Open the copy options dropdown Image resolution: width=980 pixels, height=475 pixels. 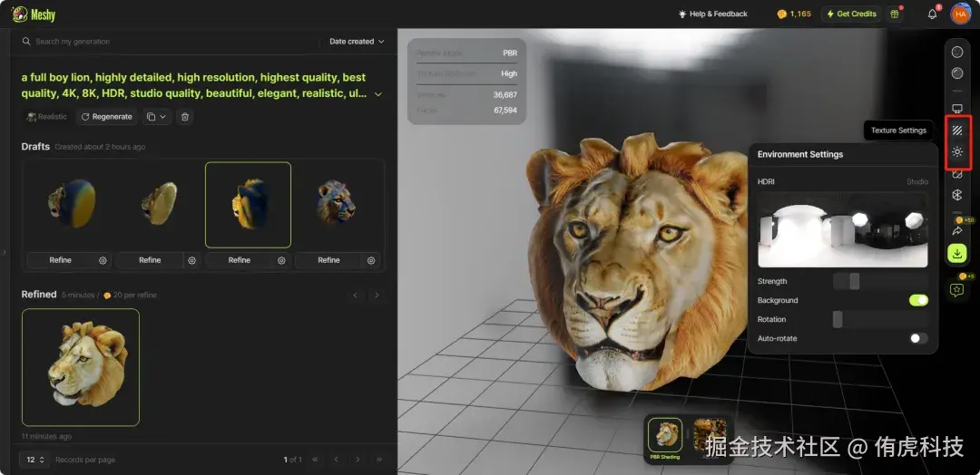(157, 117)
